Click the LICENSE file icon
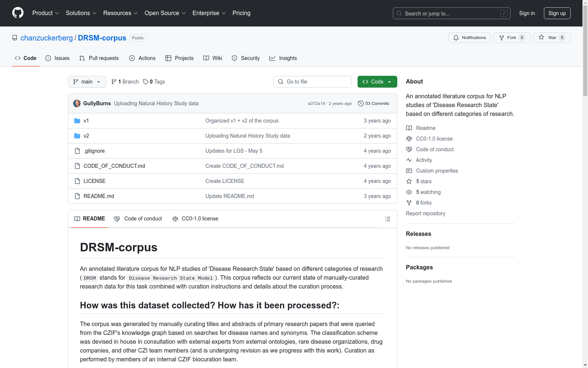This screenshot has height=368, width=588. click(77, 181)
